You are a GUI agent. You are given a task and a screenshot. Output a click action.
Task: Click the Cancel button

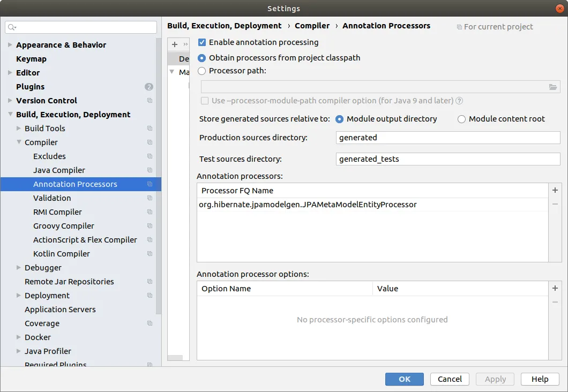(450, 379)
